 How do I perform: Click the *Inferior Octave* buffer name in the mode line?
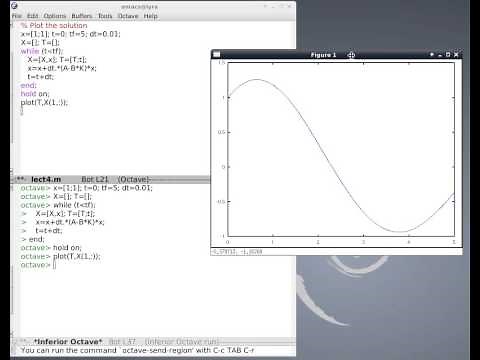pyautogui.click(x=68, y=342)
